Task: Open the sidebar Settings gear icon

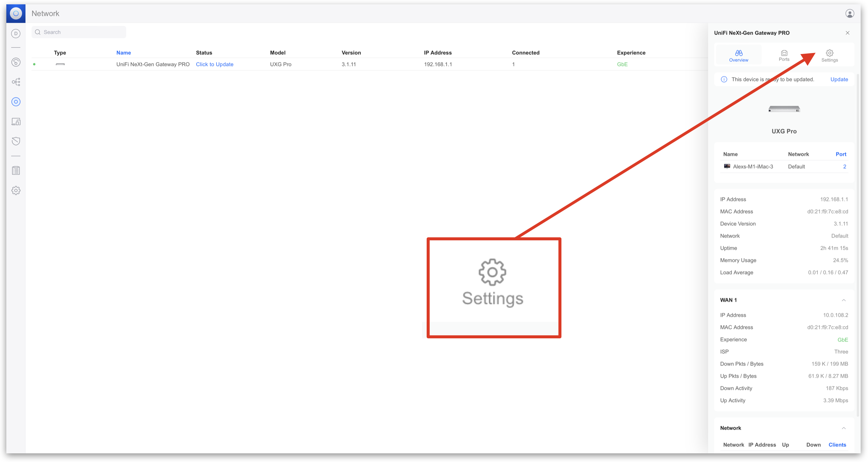Action: click(x=16, y=190)
